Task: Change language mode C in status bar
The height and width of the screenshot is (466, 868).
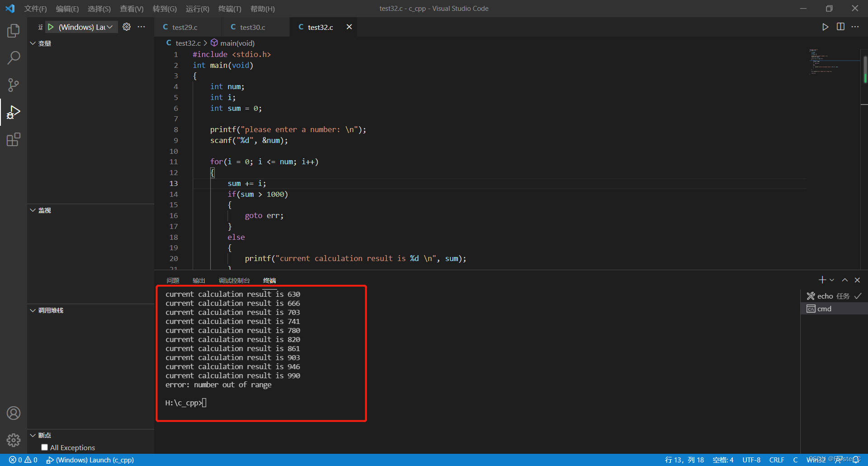Action: coord(795,460)
